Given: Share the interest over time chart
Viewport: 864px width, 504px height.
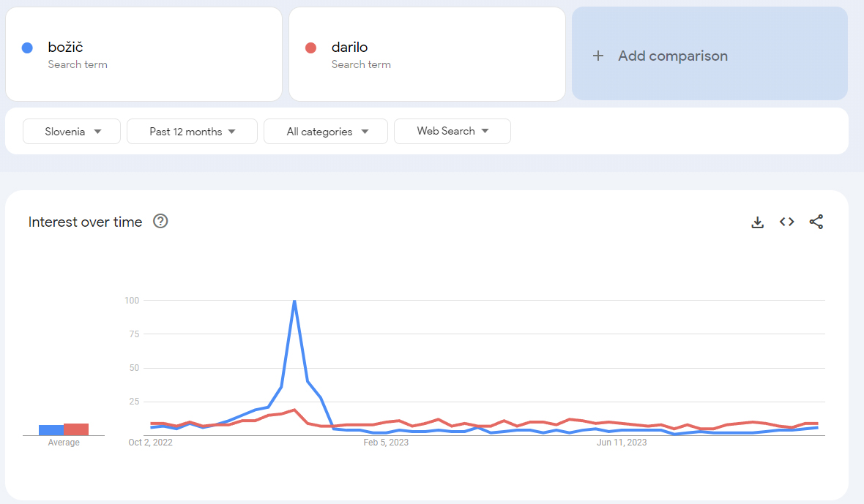Looking at the screenshot, I should pyautogui.click(x=816, y=222).
